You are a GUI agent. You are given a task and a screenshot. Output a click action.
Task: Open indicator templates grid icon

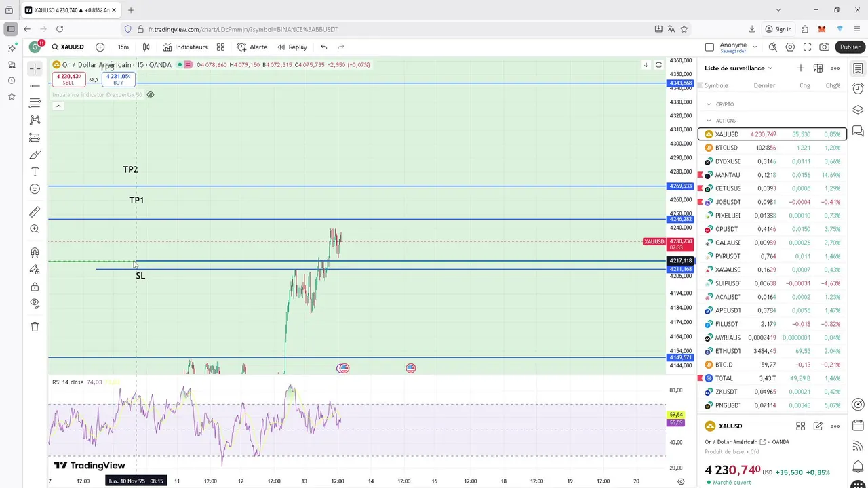tap(220, 47)
